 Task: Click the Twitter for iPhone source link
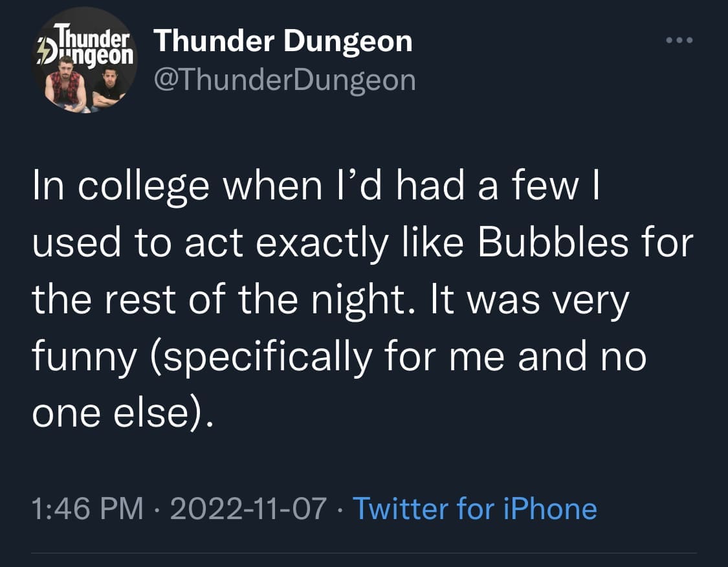[474, 508]
